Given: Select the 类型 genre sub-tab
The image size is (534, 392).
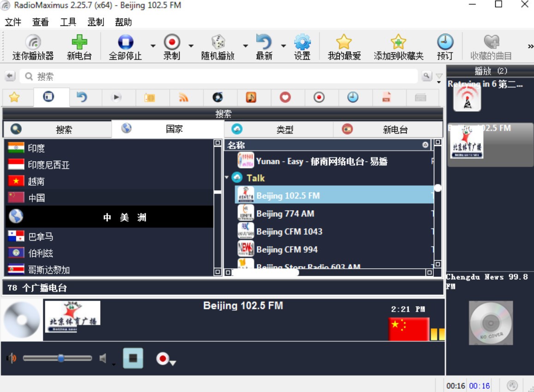Looking at the screenshot, I should (279, 129).
